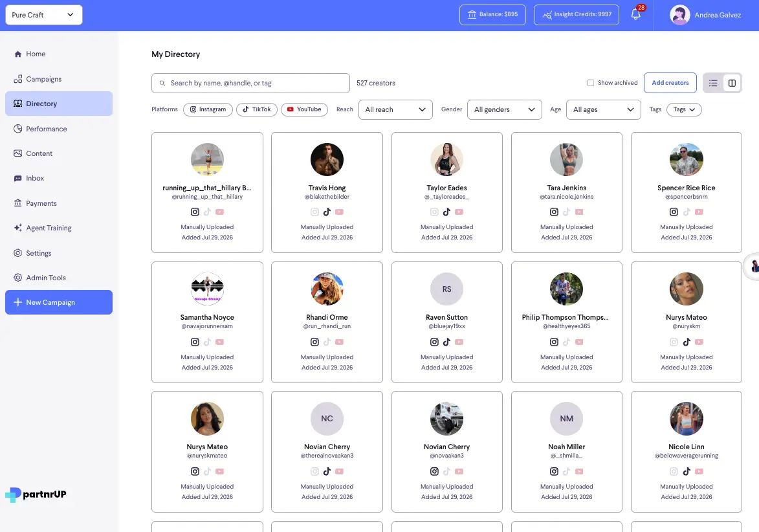Click @run_rhandi_run handle
759x532 pixels.
327,326
